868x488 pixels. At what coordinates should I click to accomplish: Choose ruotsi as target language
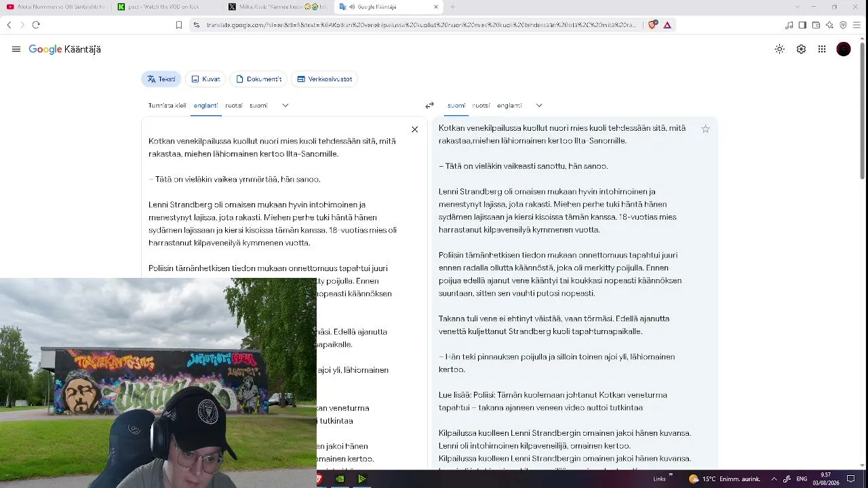(x=481, y=106)
